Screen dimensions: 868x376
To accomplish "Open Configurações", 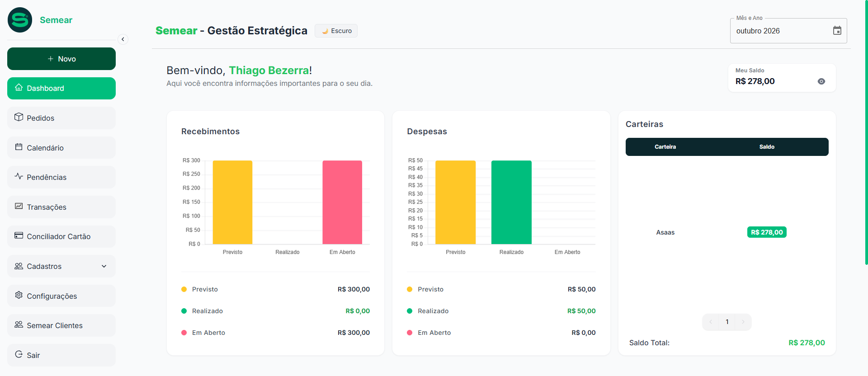I will click(61, 296).
